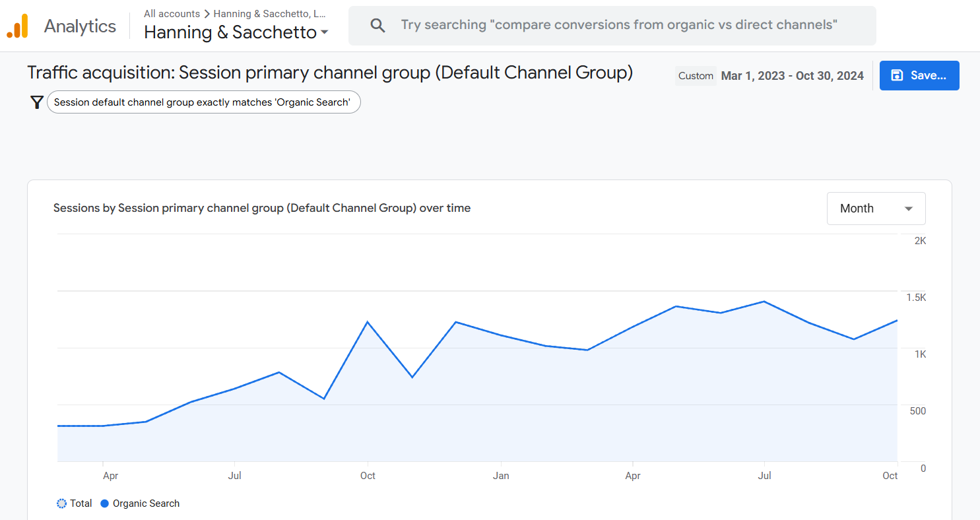980x520 pixels.
Task: Focus the Analytics search input field
Action: click(619, 26)
